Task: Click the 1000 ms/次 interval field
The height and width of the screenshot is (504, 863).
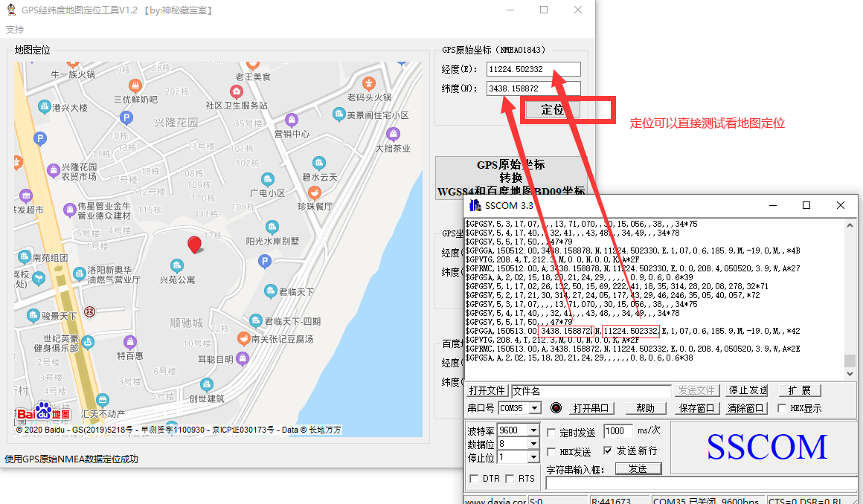Action: [617, 431]
